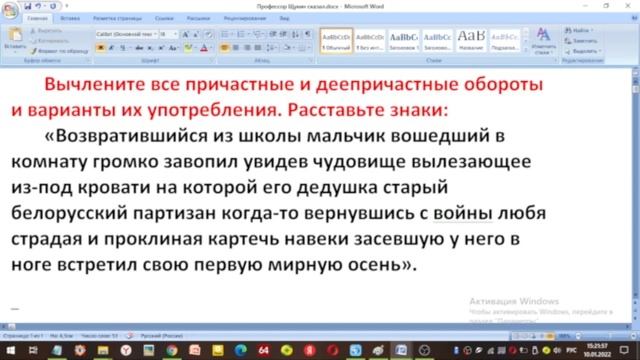The image size is (640, 360).
Task: Toggle superscript button
Action: point(161,48)
